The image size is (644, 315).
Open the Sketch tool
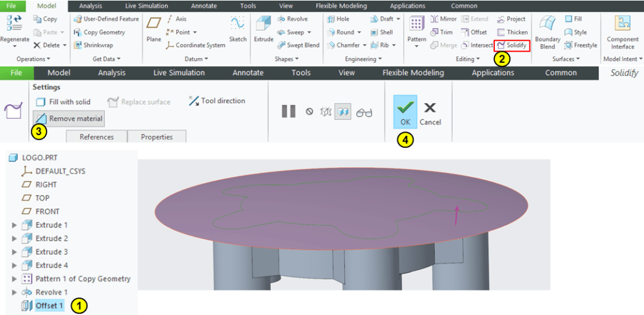point(237,28)
